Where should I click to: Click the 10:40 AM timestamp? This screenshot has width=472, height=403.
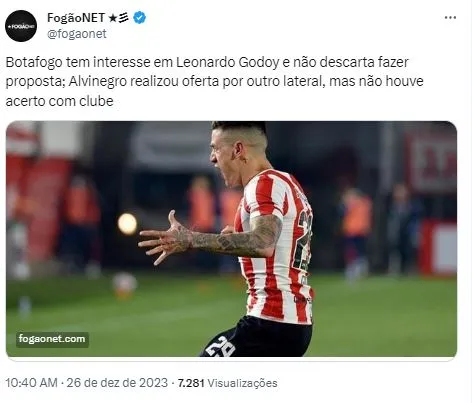point(32,383)
